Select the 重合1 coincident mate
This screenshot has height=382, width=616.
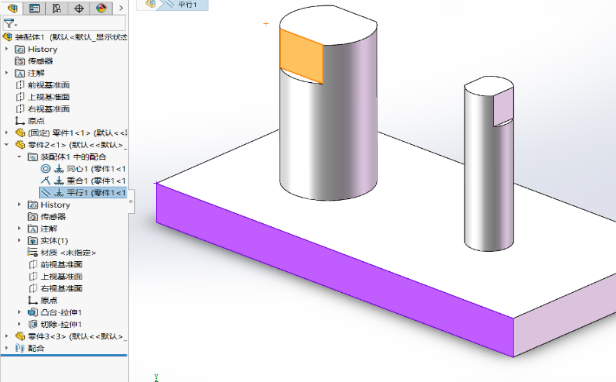(83, 181)
